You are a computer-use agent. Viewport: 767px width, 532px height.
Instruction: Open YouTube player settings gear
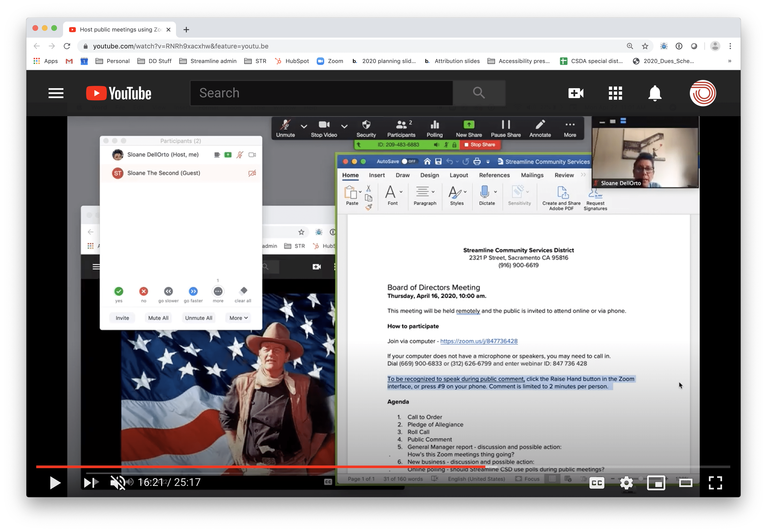click(626, 483)
